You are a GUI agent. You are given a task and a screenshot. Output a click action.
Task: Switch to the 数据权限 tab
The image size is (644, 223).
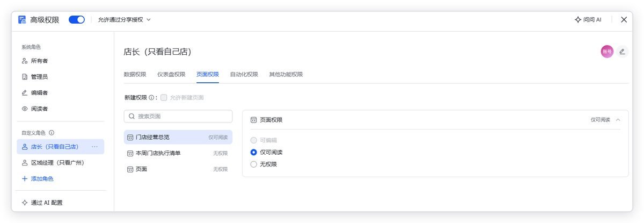[135, 74]
